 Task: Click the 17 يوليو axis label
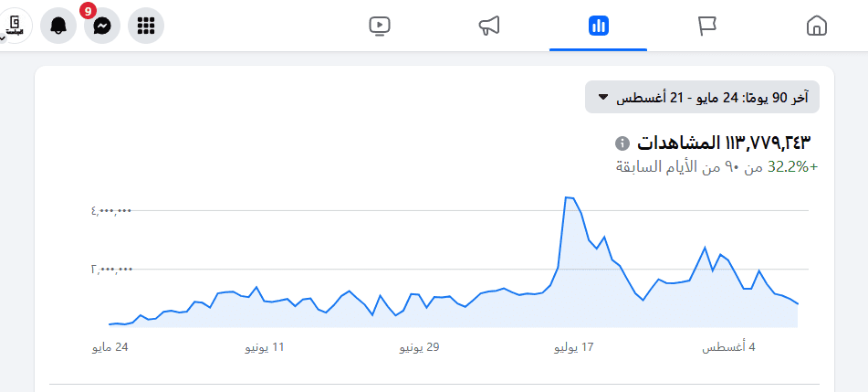click(x=574, y=347)
